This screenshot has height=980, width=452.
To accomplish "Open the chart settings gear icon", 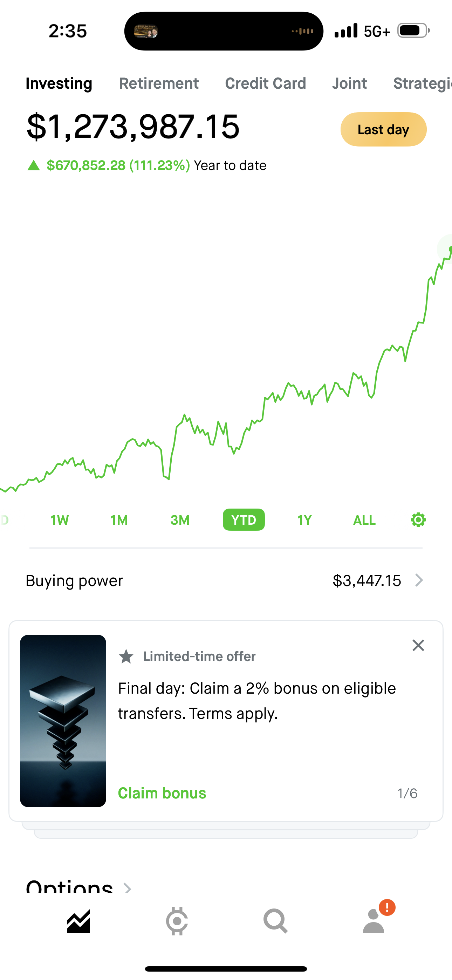I will pos(418,520).
